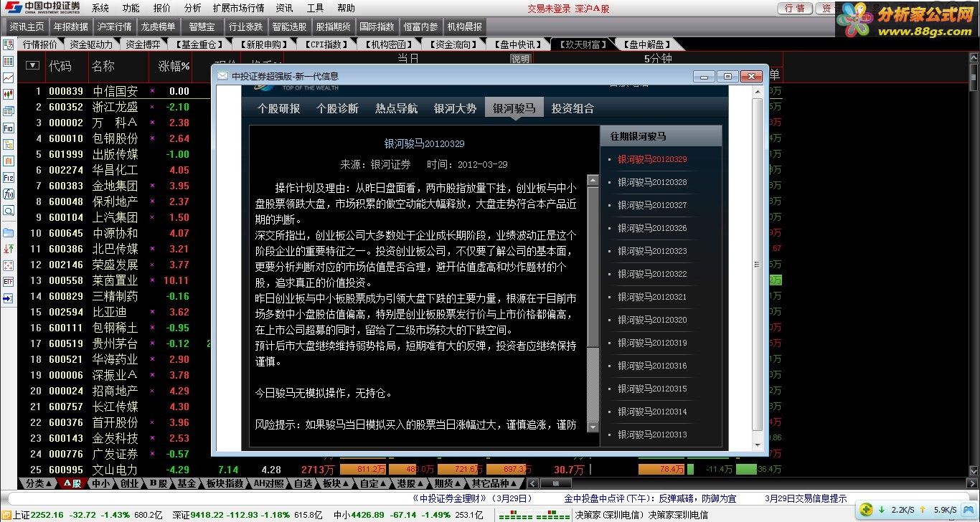Click the mail icon in dialog title bar
The height and width of the screenshot is (522, 980).
(x=222, y=76)
